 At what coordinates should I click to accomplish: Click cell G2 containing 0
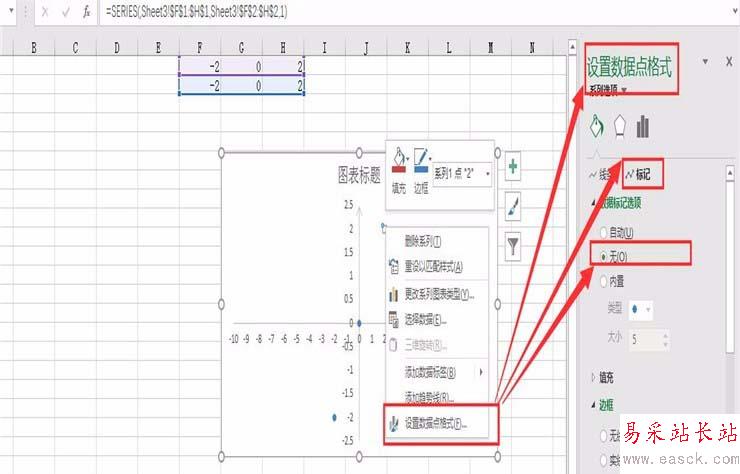click(242, 85)
